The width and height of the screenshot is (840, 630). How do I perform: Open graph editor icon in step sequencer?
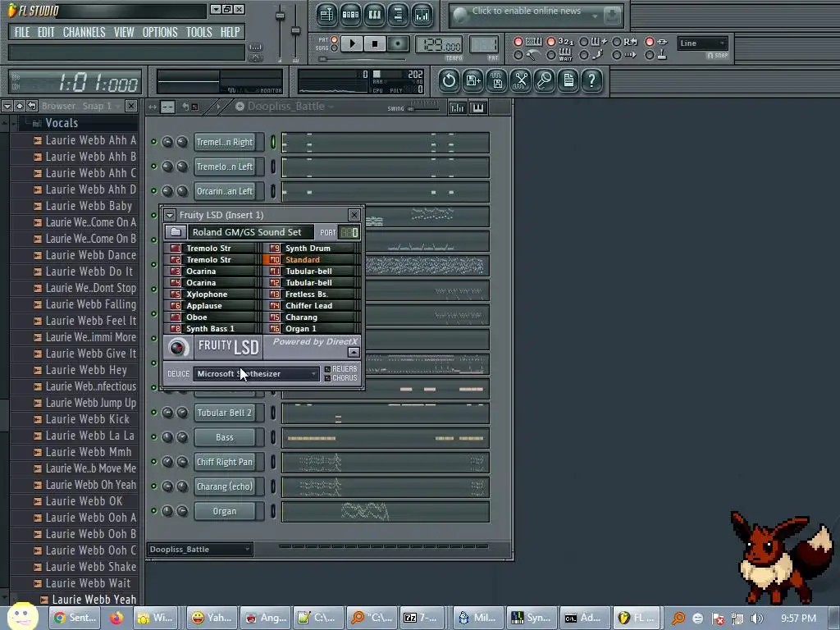458,107
